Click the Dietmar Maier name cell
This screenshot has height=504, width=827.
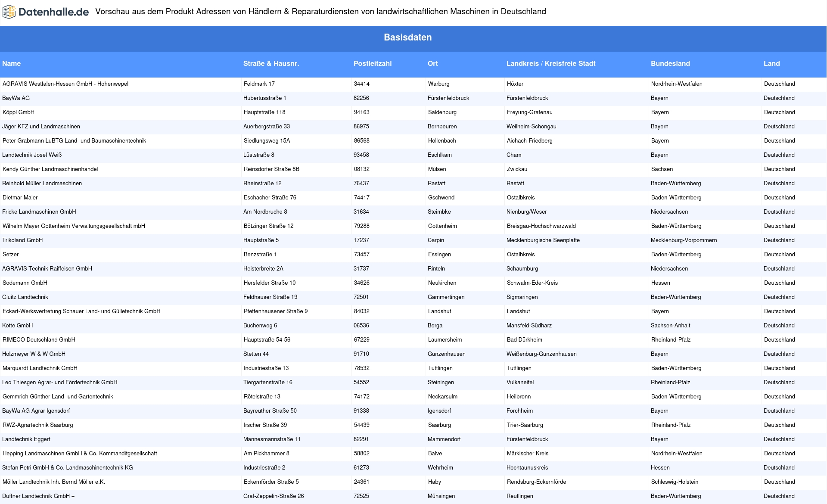(20, 198)
